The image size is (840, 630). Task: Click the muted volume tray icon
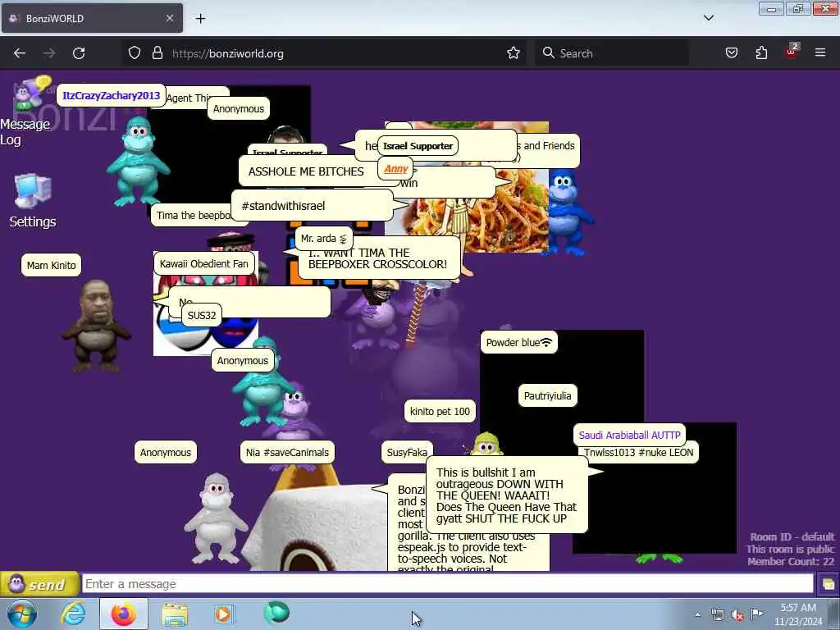(737, 615)
